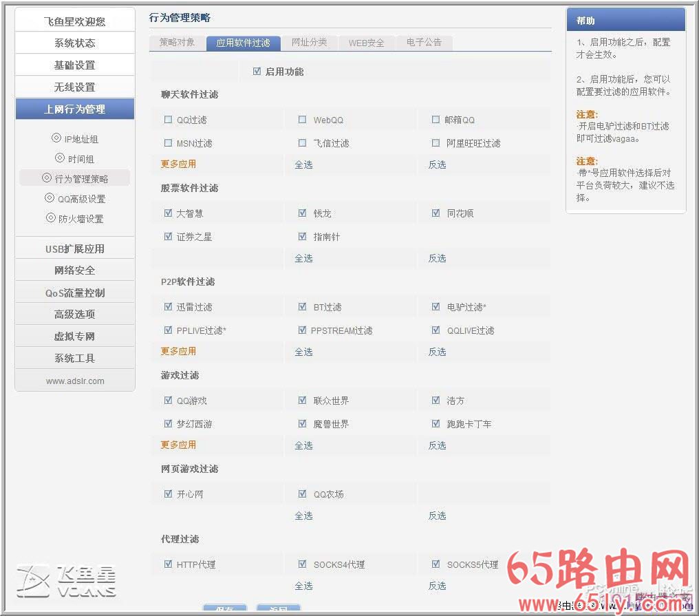Viewport: 699px width, 616px height.
Task: Check 阿里旺旺过滤 option
Action: coord(436,142)
